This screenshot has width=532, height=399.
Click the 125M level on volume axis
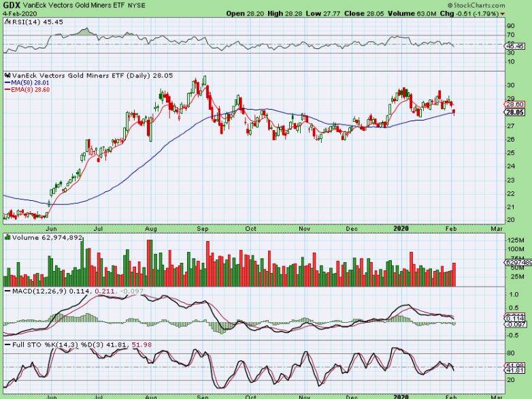(516, 240)
